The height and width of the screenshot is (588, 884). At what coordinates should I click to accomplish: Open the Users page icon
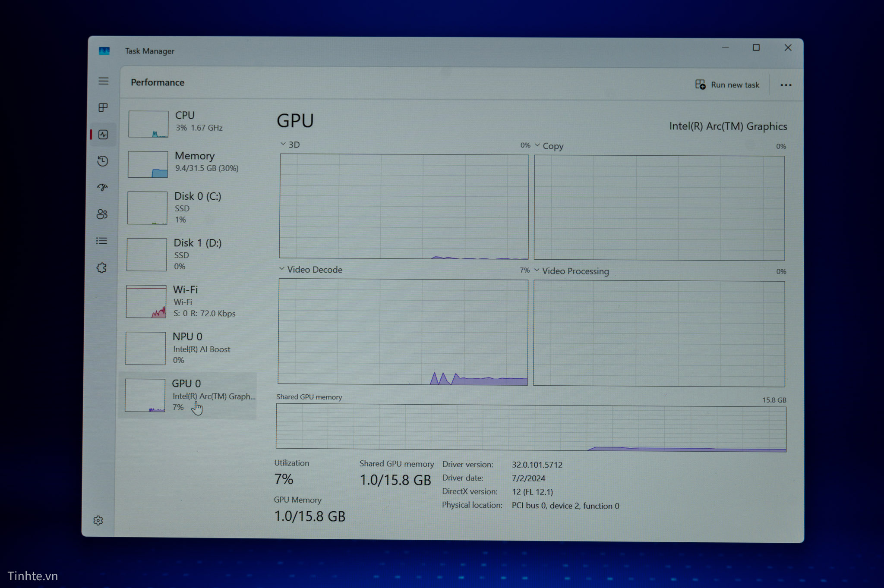102,214
